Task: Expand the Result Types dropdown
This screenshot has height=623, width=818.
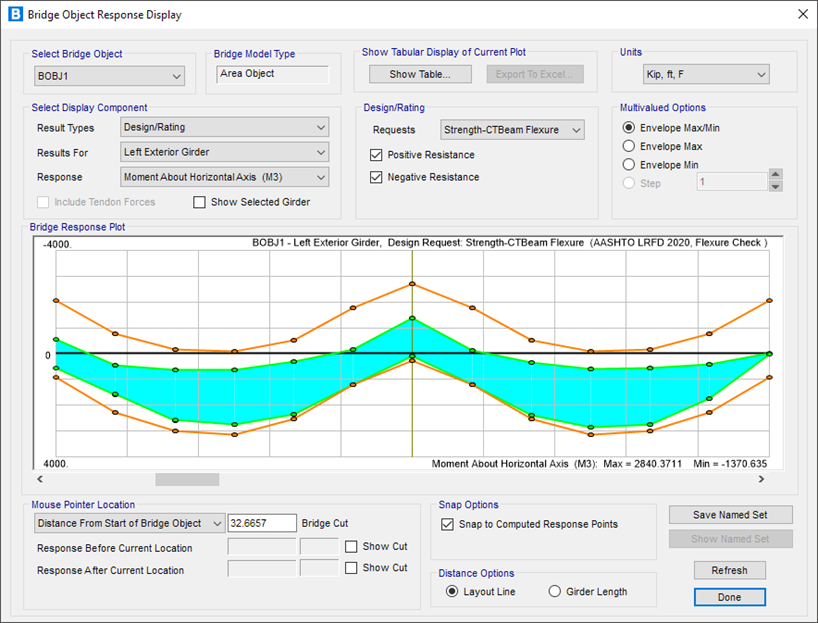Action: [x=224, y=127]
